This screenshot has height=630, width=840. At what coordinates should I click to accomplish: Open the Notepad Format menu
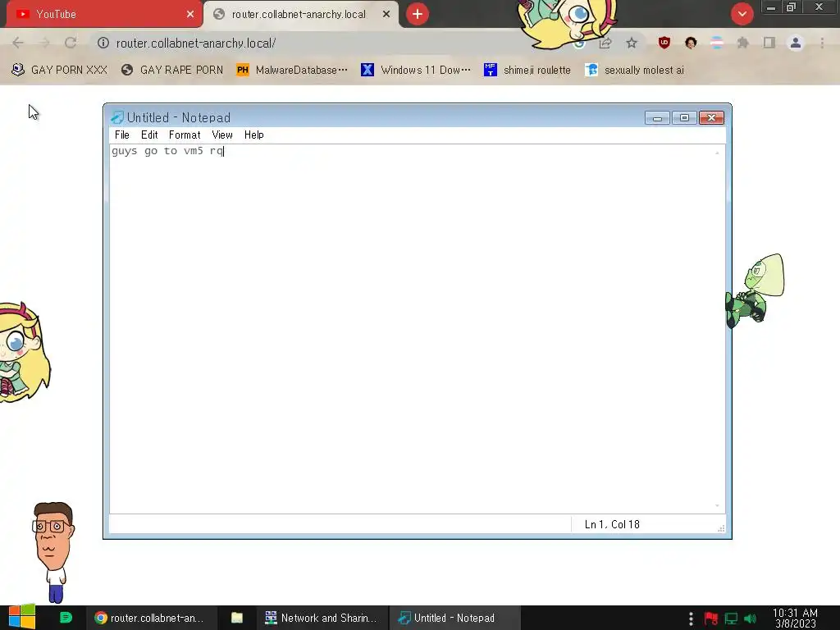pyautogui.click(x=185, y=135)
